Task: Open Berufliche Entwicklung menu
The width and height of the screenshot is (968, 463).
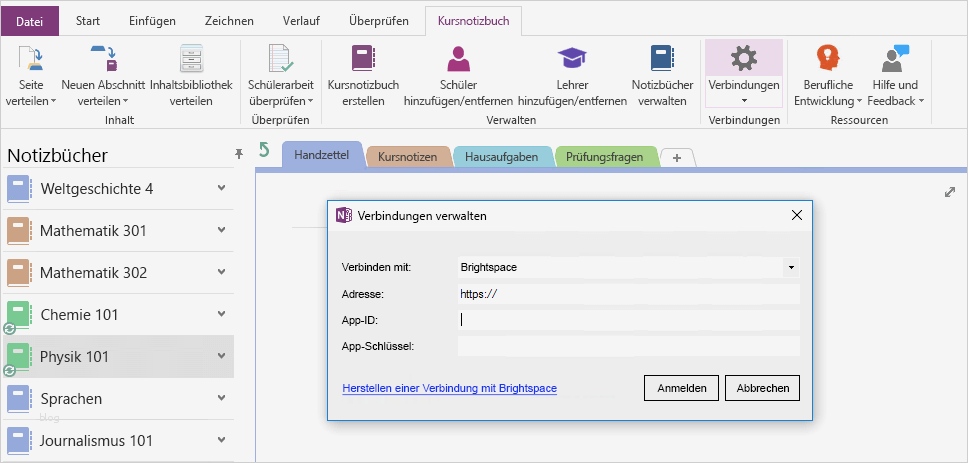Action: tap(828, 75)
